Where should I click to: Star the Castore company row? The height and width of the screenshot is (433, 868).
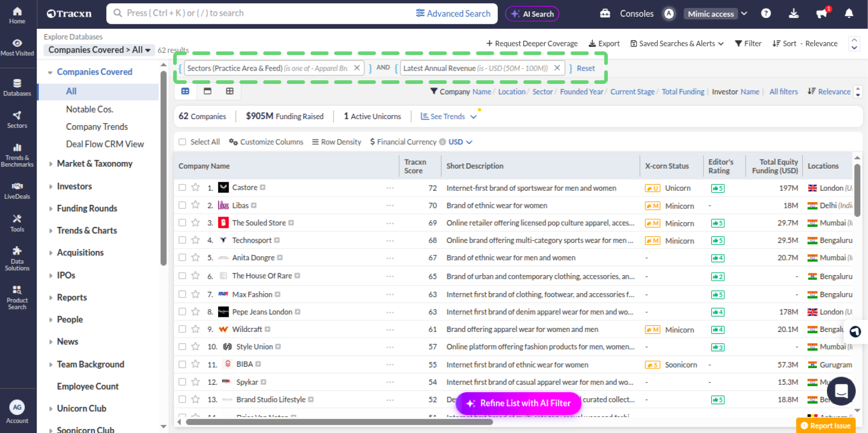pyautogui.click(x=195, y=187)
